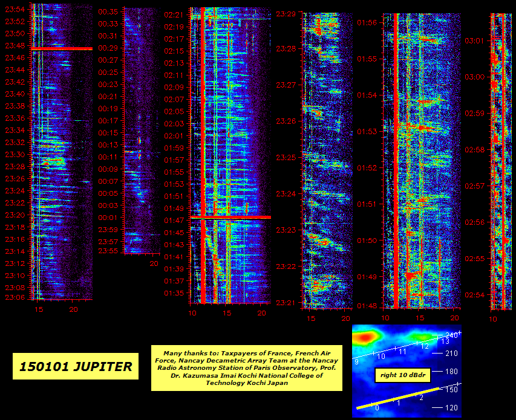This screenshot has width=516, height=420.
Task: Click the 23:54 time label
Action: click(15, 9)
